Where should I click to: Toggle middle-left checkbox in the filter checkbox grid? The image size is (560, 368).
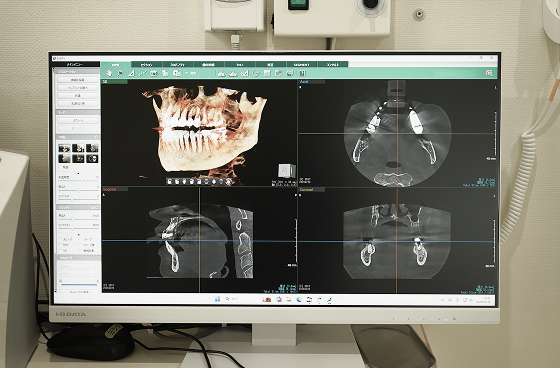60,245
